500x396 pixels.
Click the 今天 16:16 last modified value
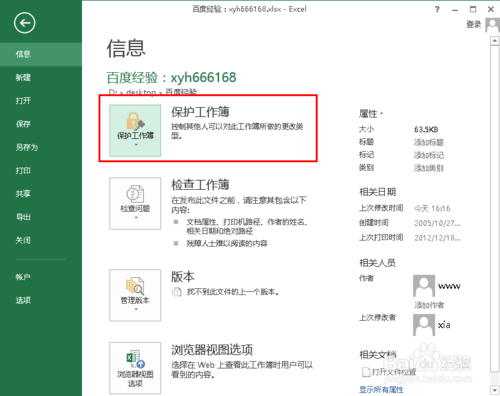pyautogui.click(x=432, y=208)
